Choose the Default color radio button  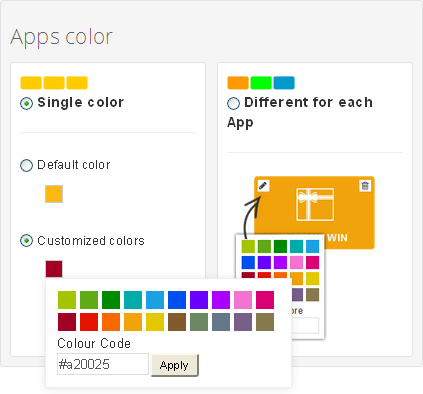tap(27, 165)
